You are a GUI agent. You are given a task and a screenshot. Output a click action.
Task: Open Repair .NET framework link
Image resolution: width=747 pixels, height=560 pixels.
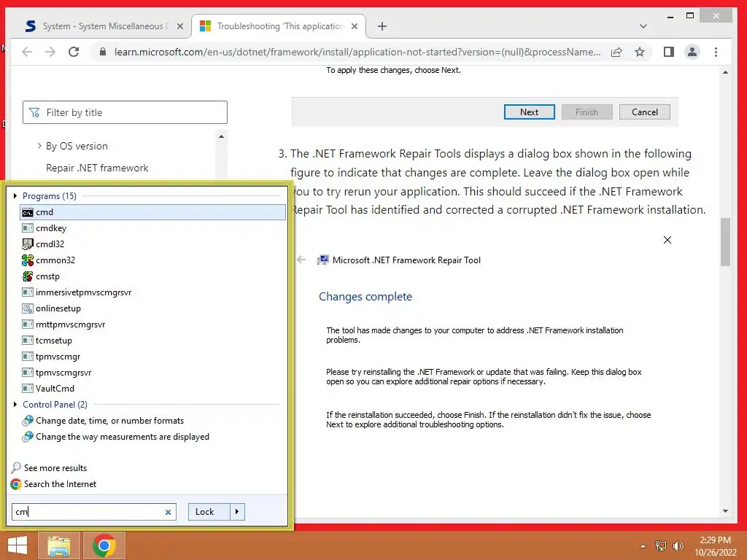pyautogui.click(x=97, y=168)
